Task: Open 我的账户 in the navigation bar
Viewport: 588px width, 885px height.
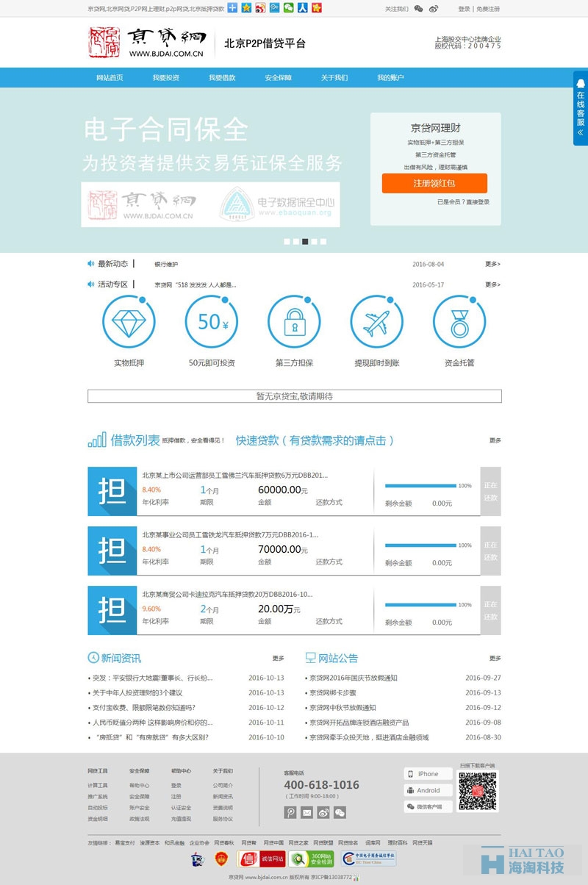Action: point(390,78)
